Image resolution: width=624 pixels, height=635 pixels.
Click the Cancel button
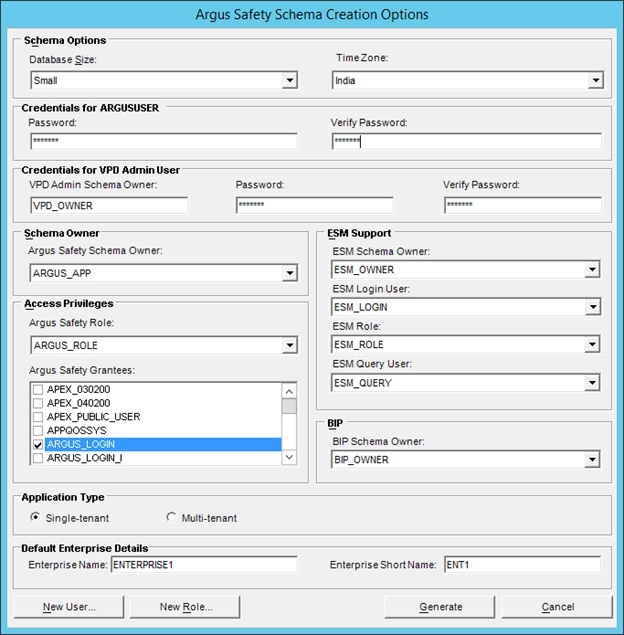click(557, 607)
